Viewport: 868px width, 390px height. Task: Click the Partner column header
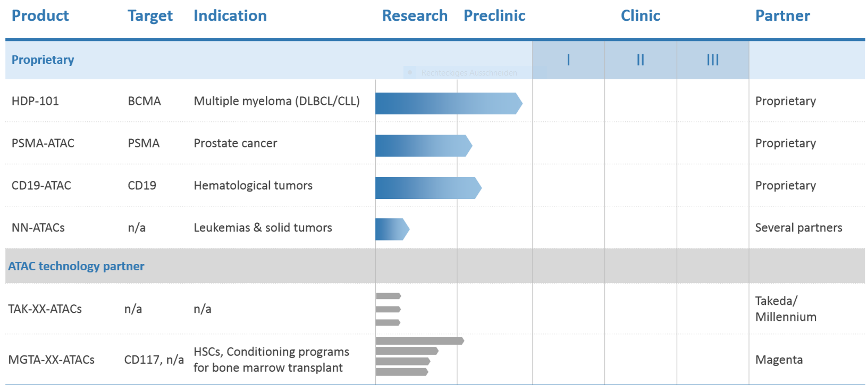click(782, 16)
